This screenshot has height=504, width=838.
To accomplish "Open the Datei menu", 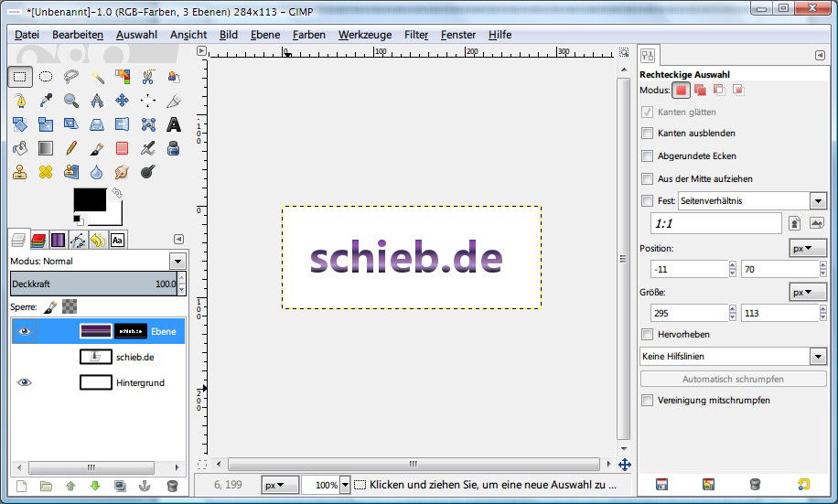I will [x=27, y=35].
